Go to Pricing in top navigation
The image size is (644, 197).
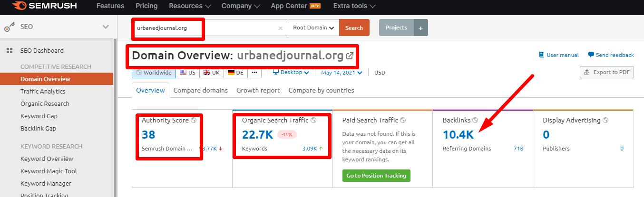[146, 6]
